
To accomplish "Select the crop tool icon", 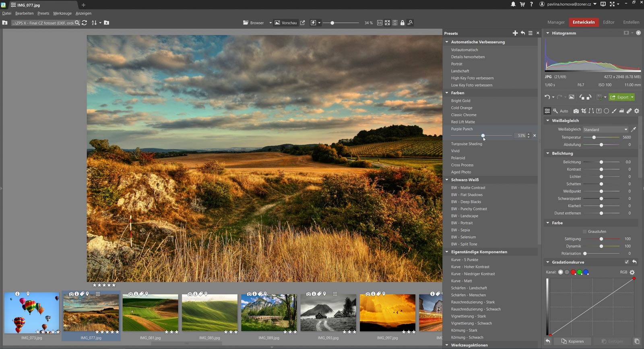I will tap(584, 111).
